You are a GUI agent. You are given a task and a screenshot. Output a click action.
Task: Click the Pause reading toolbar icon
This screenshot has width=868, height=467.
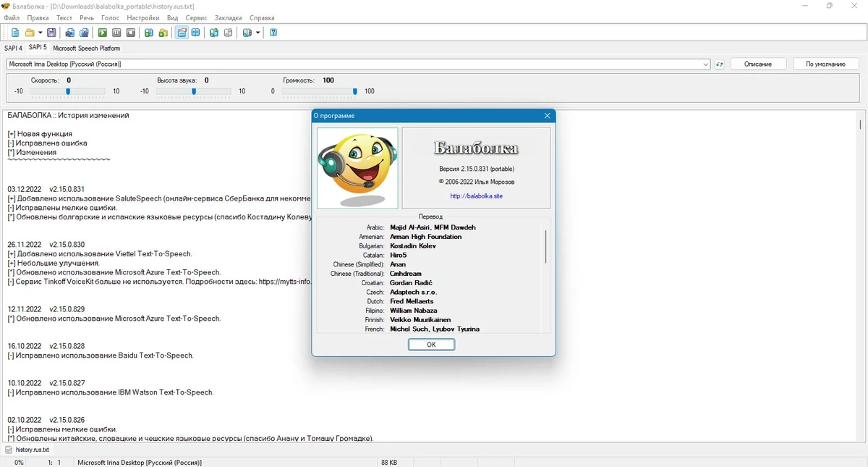pyautogui.click(x=116, y=33)
